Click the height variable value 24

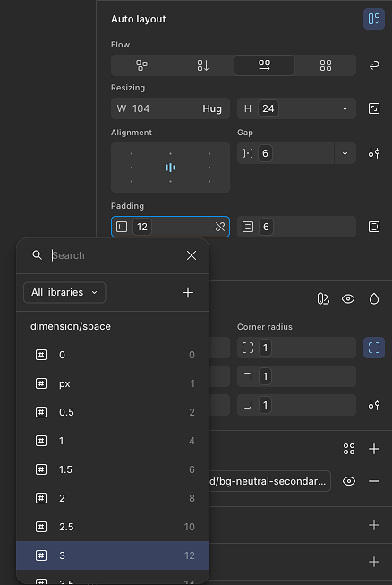[268, 108]
